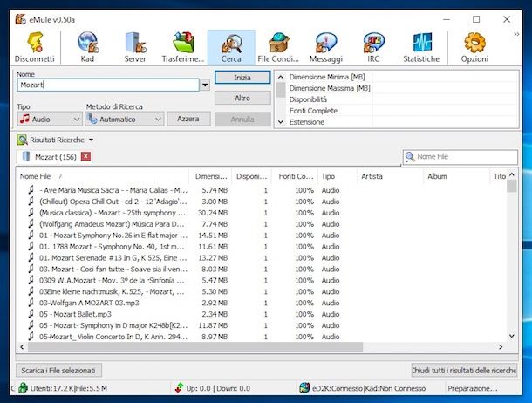The width and height of the screenshot is (532, 403).
Task: Open the Messaggi panel
Action: tap(326, 47)
